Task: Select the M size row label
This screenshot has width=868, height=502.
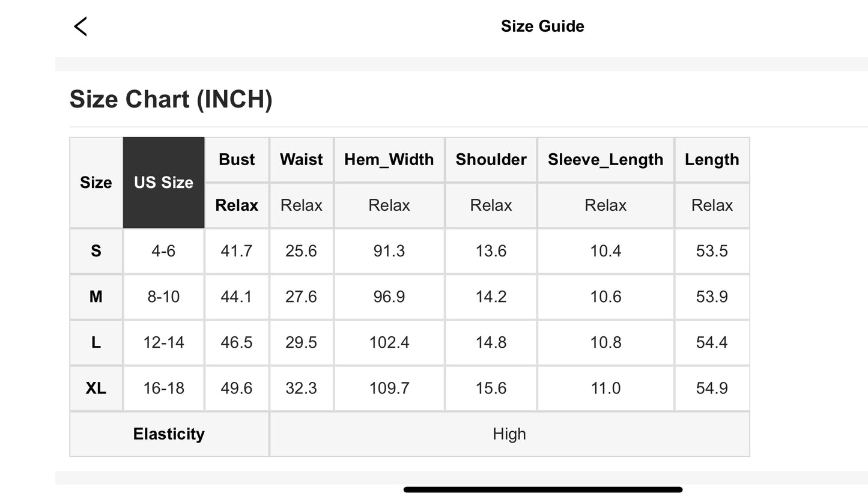Action: pos(96,297)
